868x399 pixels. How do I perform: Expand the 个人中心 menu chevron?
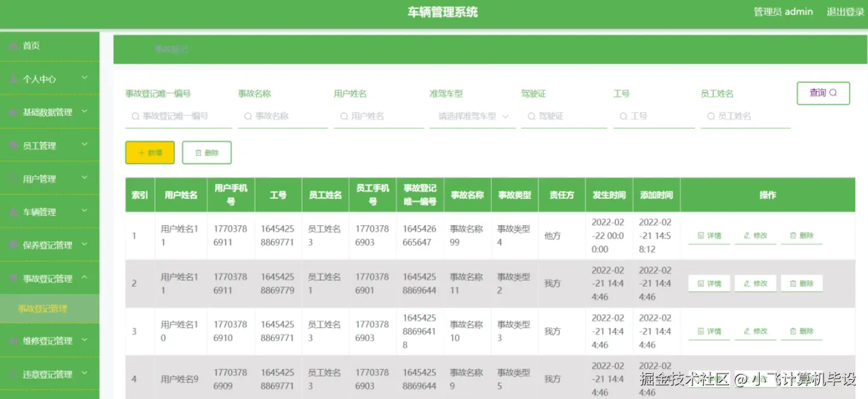tap(85, 78)
